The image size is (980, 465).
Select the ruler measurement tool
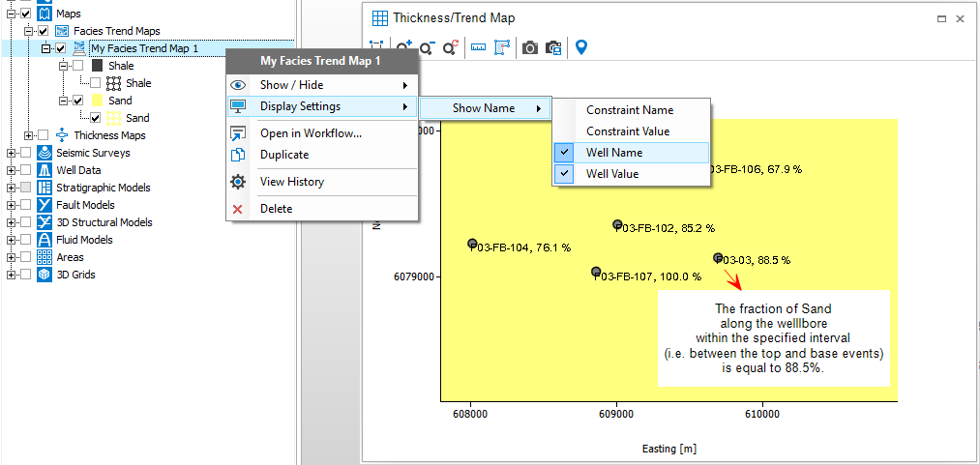pyautogui.click(x=478, y=46)
